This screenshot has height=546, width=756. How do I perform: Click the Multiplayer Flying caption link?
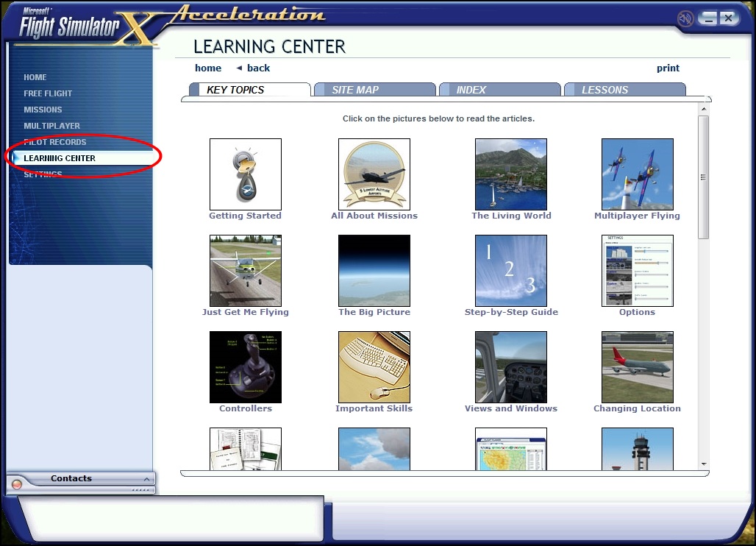637,216
